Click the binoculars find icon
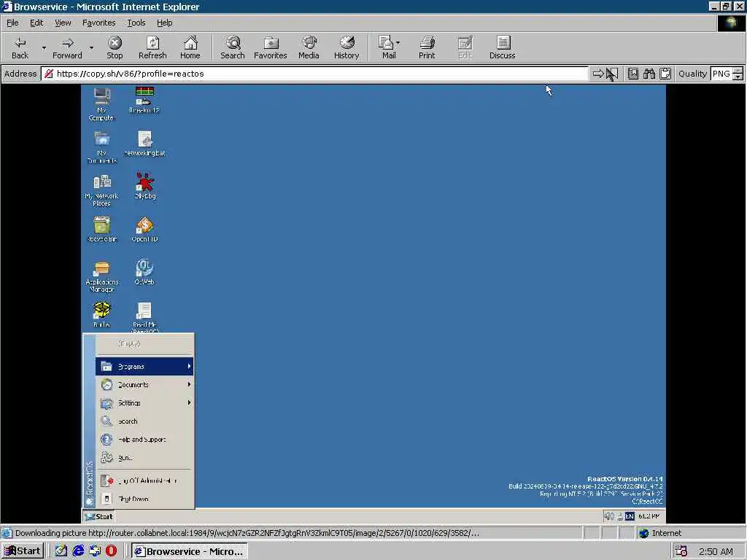Screen dimensions: 747x560 [x=649, y=74]
